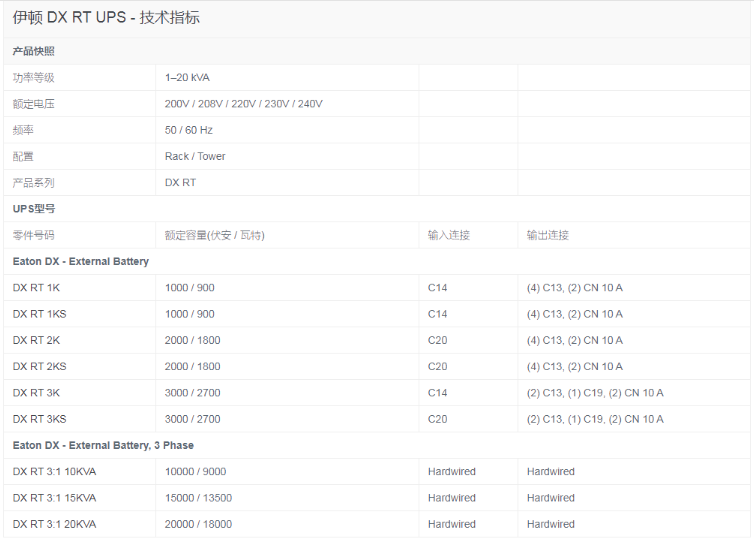Screen dimensions: 754x557
Task: Select the DX RT 2KS model name
Action: (40, 366)
